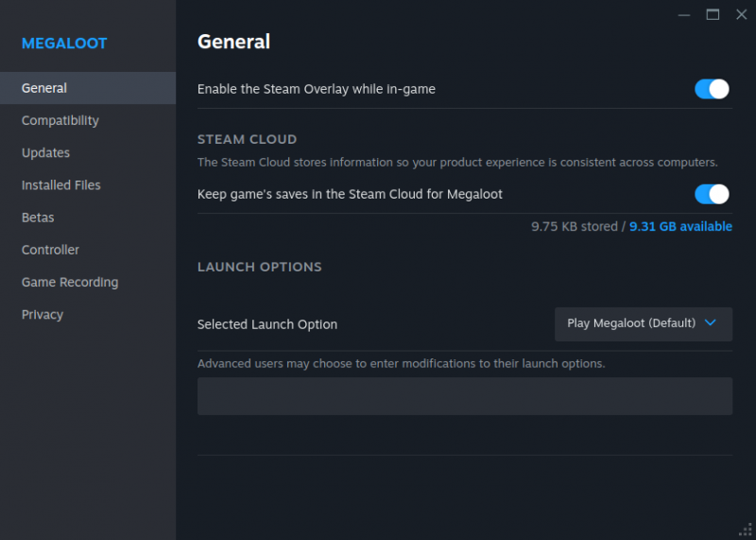Click the 9.75 KB stored text

(575, 226)
